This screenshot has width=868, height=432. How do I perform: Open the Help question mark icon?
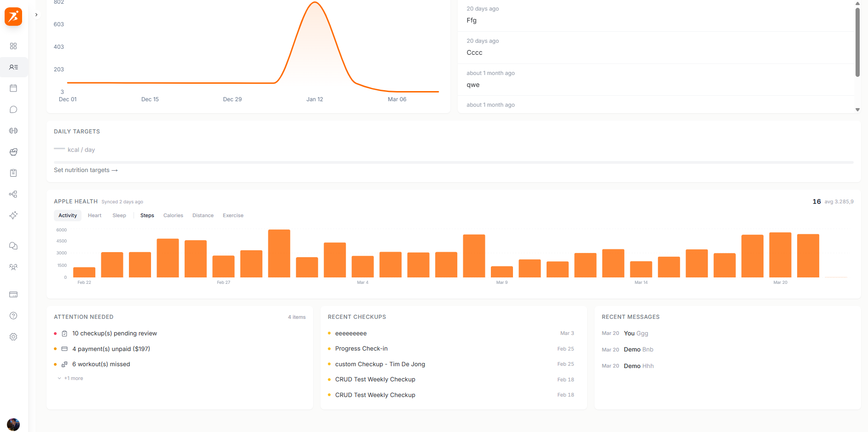coord(13,316)
